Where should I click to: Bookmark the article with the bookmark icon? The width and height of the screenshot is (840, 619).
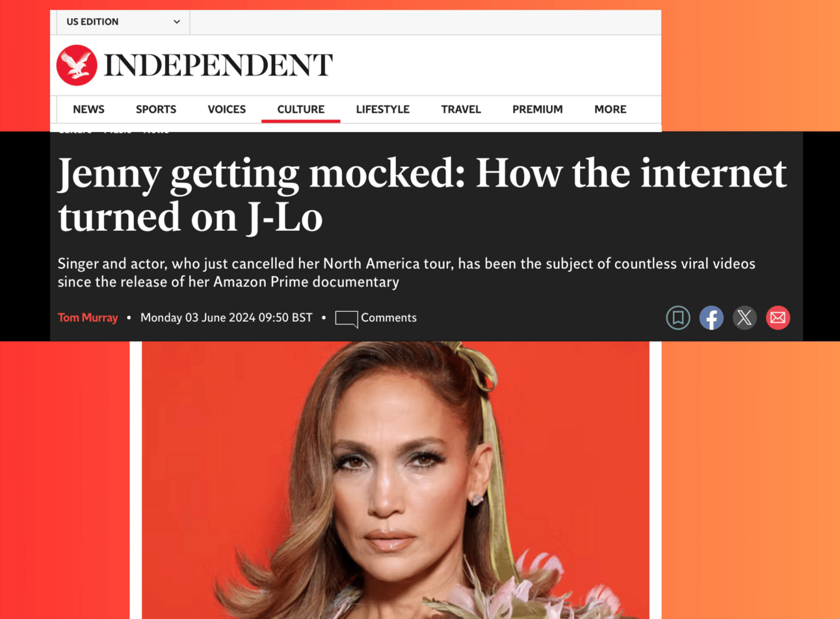[x=678, y=318]
